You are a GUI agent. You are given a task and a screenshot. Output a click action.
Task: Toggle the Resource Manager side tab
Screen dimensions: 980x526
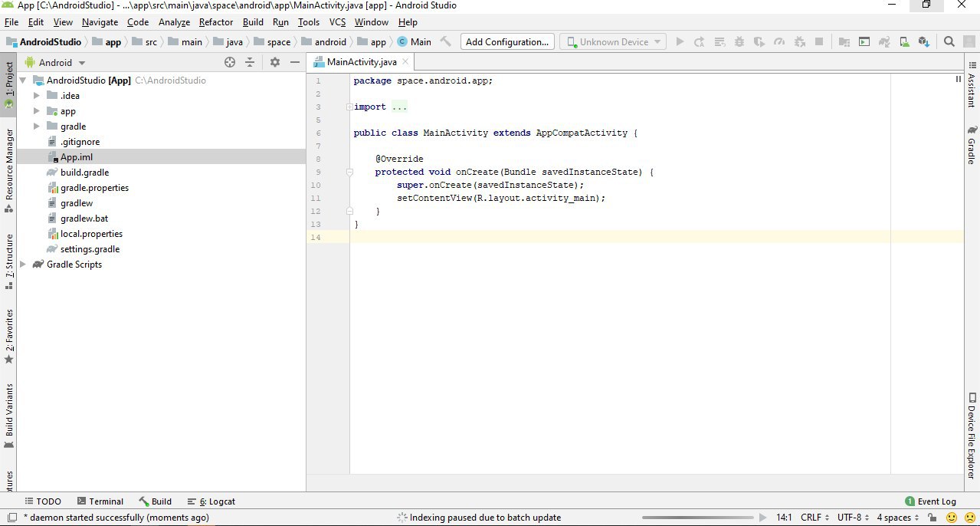click(8, 170)
